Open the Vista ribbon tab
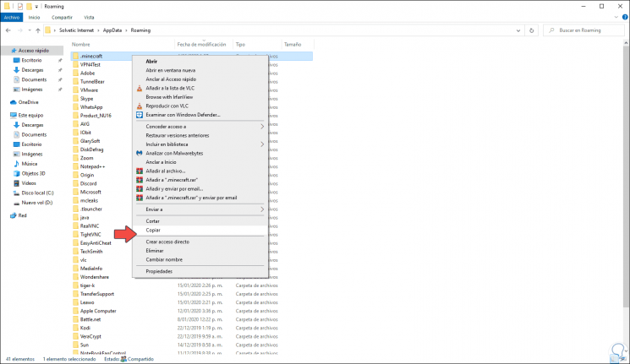The image size is (630, 364). click(89, 17)
